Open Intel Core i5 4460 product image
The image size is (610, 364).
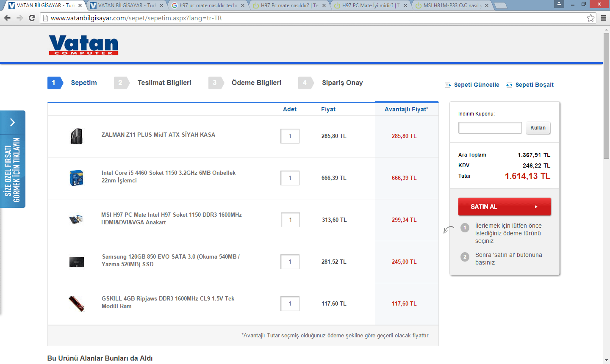76,178
